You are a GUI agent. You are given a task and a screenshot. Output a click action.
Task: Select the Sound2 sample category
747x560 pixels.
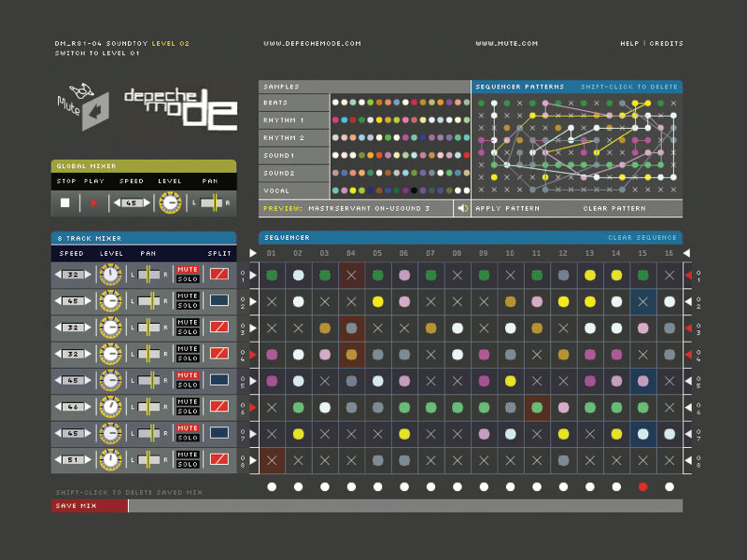(x=294, y=173)
